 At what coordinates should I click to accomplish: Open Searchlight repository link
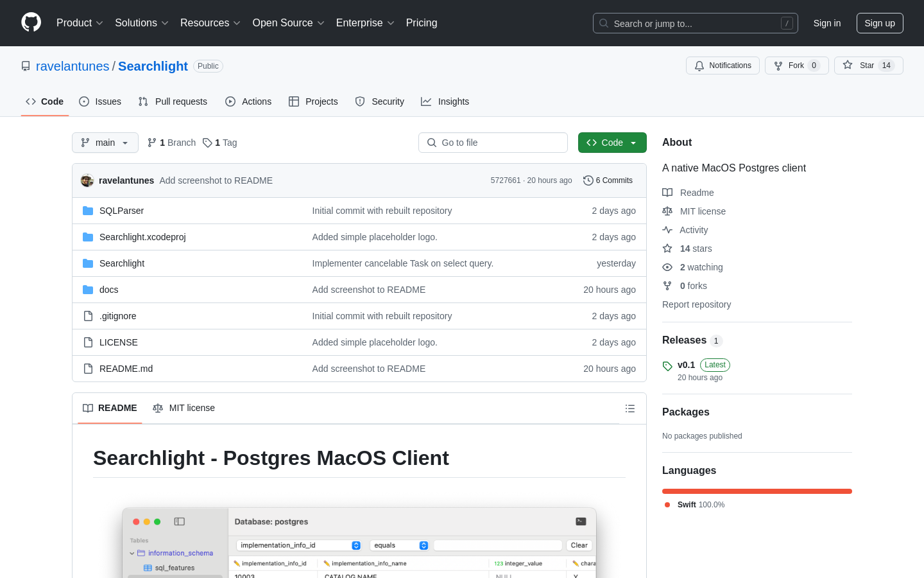click(153, 66)
